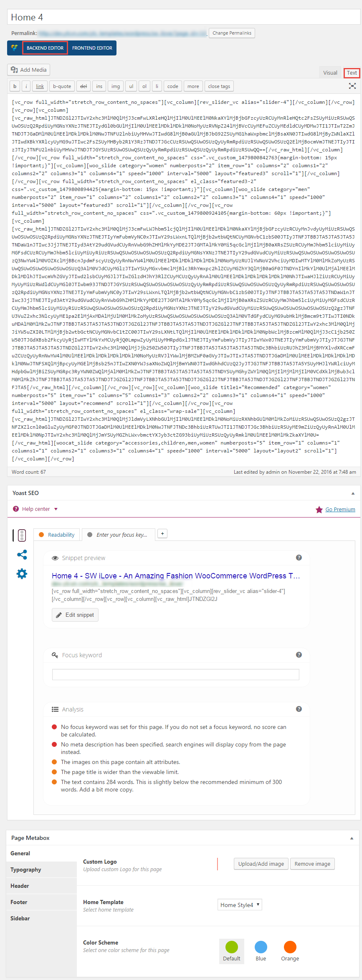The image size is (362, 980).
Task: Choose the Orange color scheme
Action: click(x=290, y=947)
